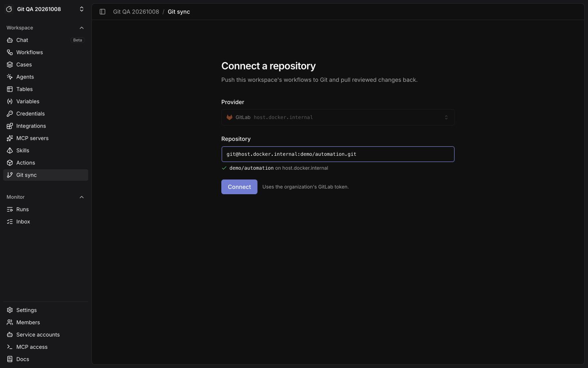Viewport: 588px width, 368px height.
Task: Click the Beta badge next to Chat
Action: pos(78,40)
